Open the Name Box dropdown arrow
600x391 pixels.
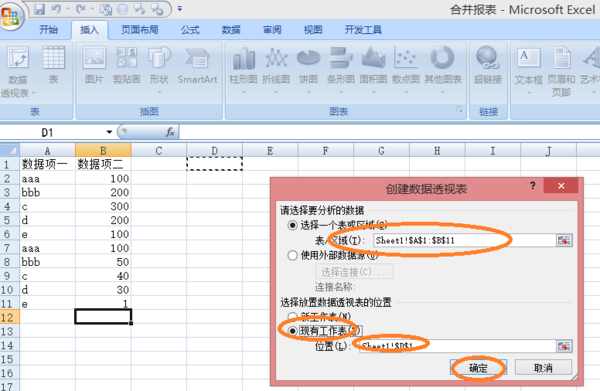[109, 132]
